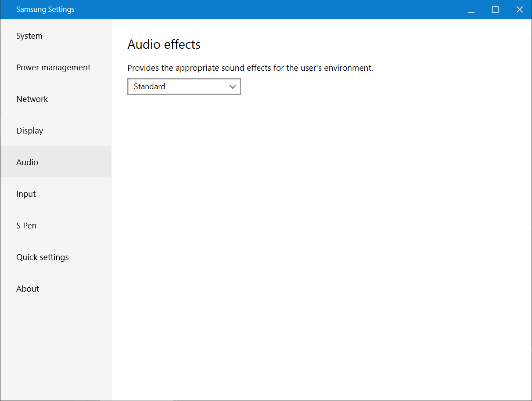Maximize the Samsung Settings window
Viewport: 532px width, 401px height.
tap(495, 10)
